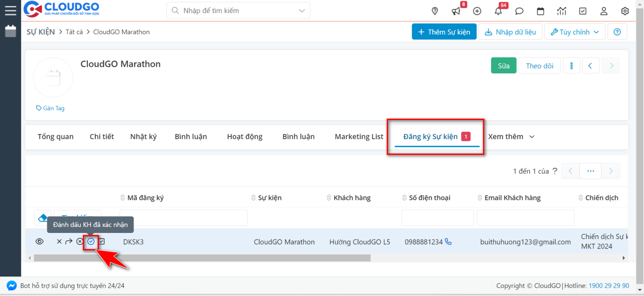644x296 pixels.
Task: Open the pagination ellipsis page selector
Action: point(591,171)
